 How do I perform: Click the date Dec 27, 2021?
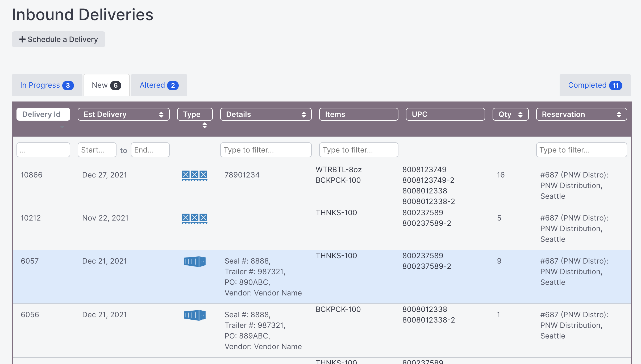coord(105,175)
